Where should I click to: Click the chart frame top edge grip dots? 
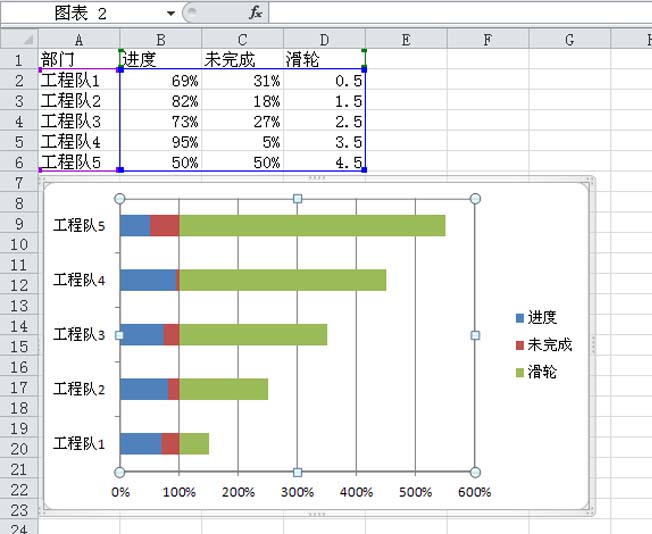coord(317,178)
